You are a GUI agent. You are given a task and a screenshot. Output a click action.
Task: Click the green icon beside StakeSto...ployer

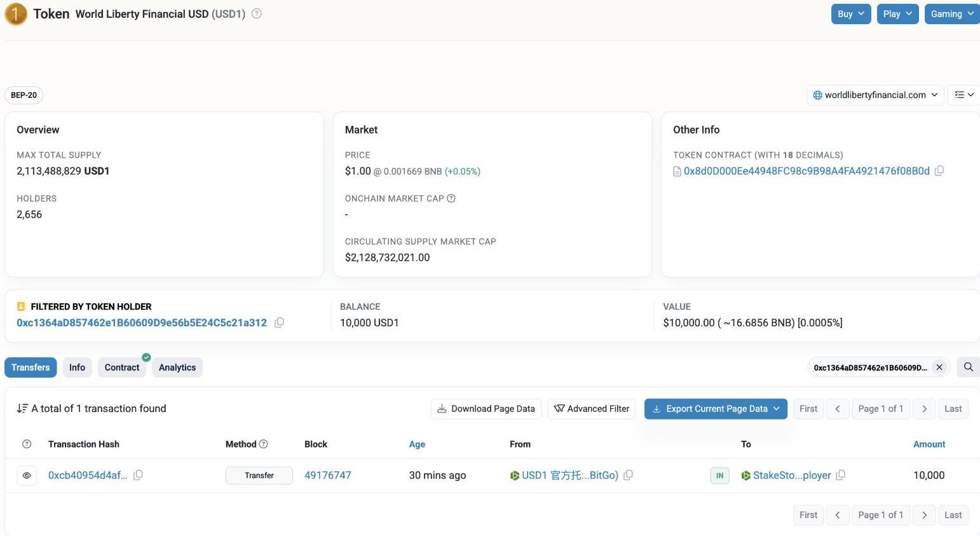click(x=746, y=475)
